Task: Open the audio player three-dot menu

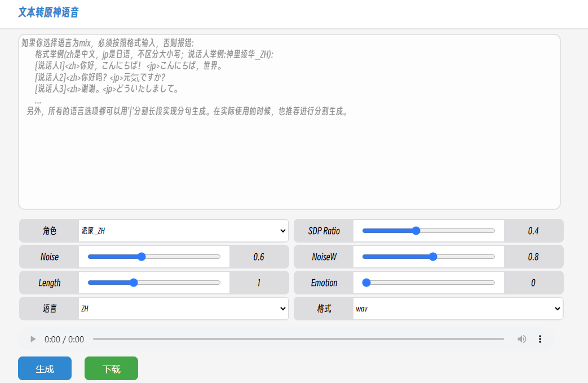Action: point(540,339)
